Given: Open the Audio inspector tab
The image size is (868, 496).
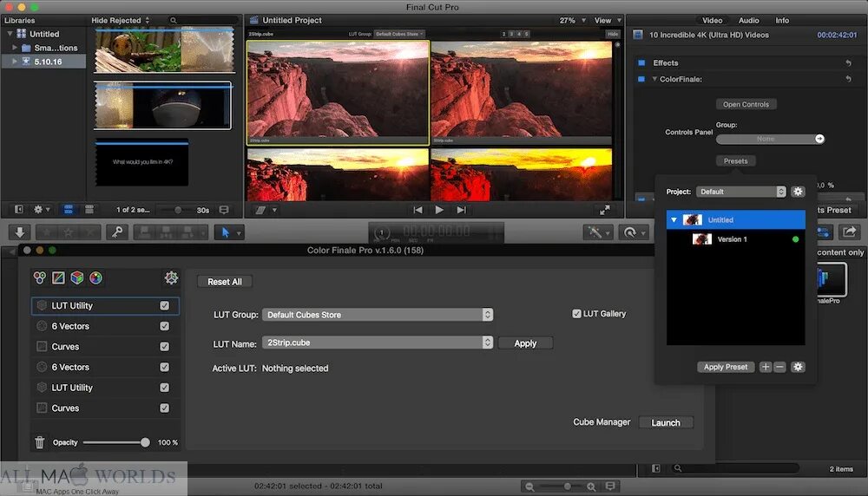Looking at the screenshot, I should coord(748,21).
